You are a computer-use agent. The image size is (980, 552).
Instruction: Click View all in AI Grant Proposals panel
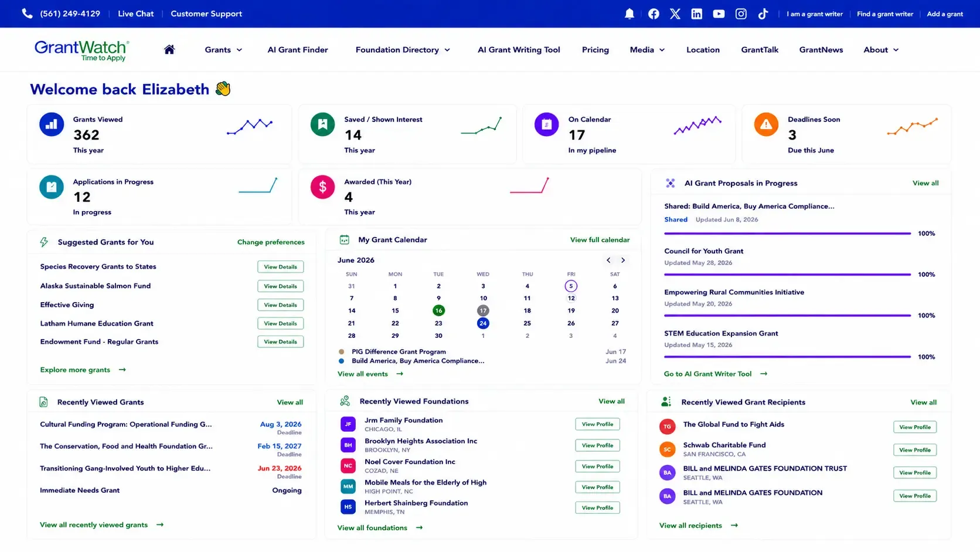(x=925, y=183)
